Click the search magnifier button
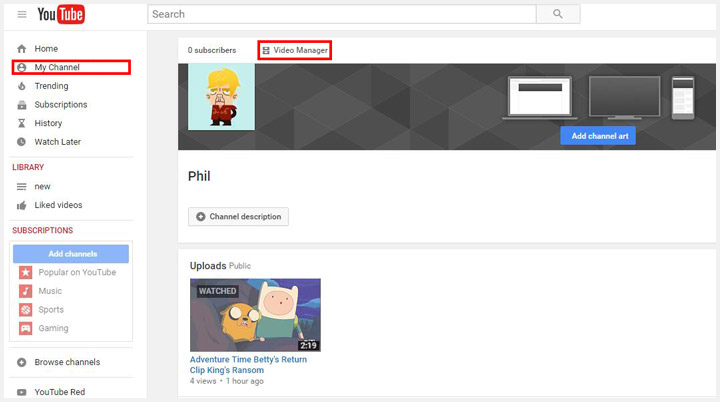Image resolution: width=720 pixels, height=402 pixels. pos(558,14)
